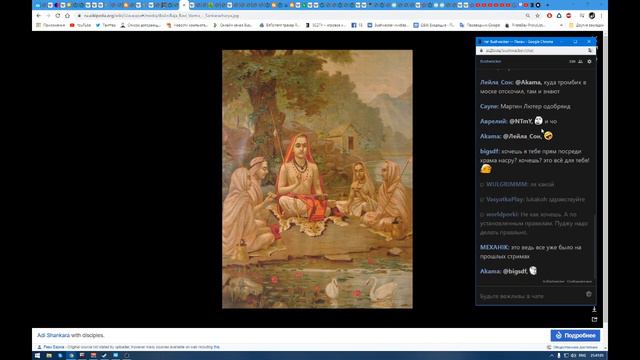Click Подробнее details button
Screen dimensions: 640x360
point(575,335)
